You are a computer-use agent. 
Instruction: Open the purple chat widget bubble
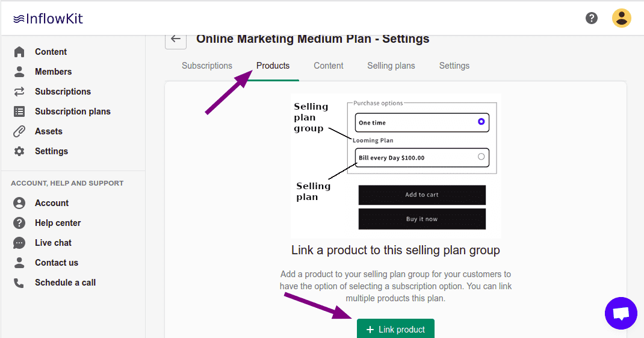pyautogui.click(x=621, y=313)
